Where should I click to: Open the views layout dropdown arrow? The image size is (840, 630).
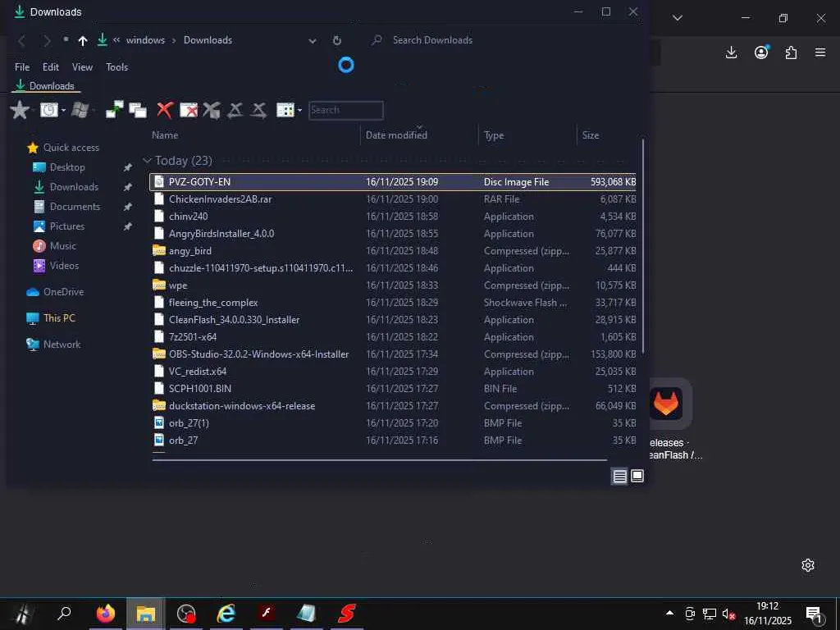point(299,111)
